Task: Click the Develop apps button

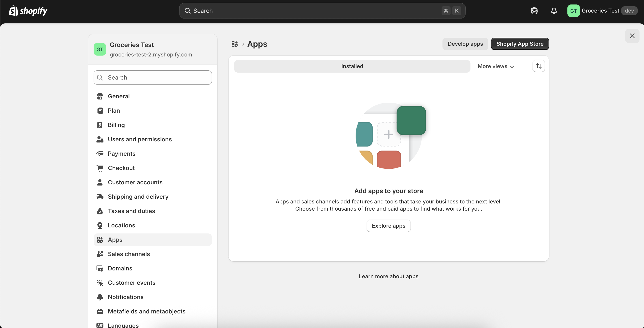Action: [x=465, y=44]
